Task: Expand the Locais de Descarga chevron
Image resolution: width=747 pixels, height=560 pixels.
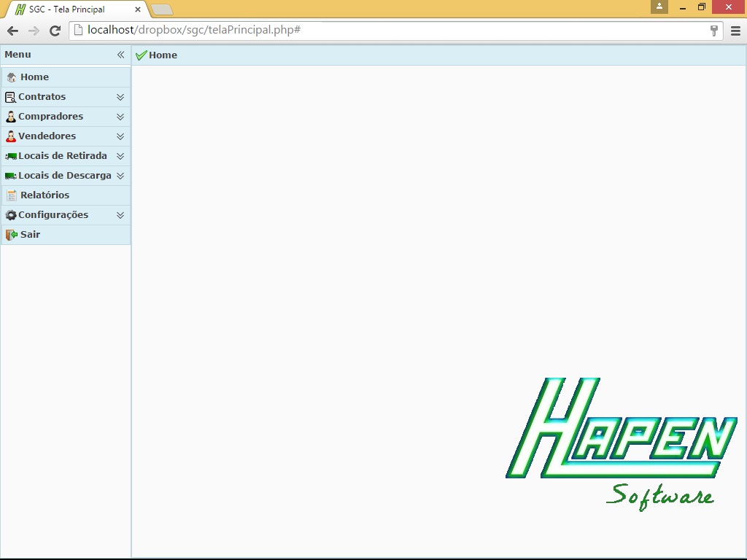Action: (120, 176)
